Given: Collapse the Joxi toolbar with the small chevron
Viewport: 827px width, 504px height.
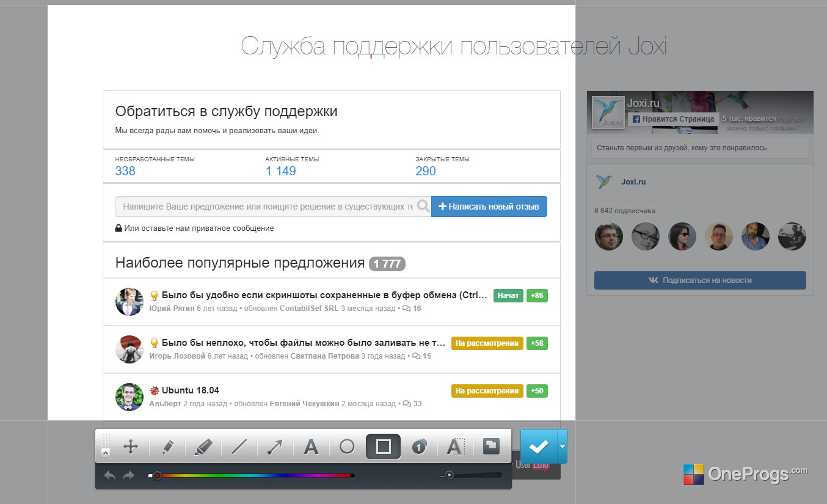Looking at the screenshot, I should click(x=106, y=453).
